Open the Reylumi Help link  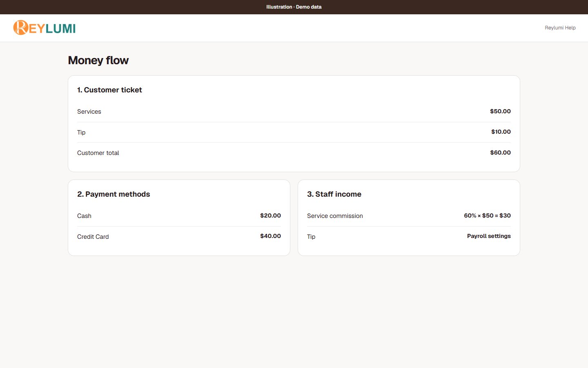pos(560,28)
